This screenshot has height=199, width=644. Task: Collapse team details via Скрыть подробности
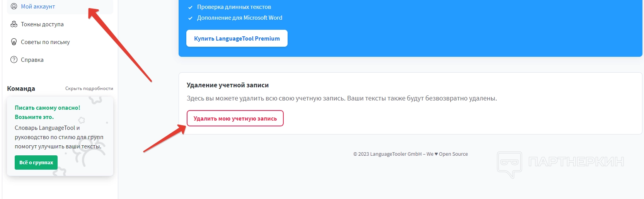[x=89, y=88]
